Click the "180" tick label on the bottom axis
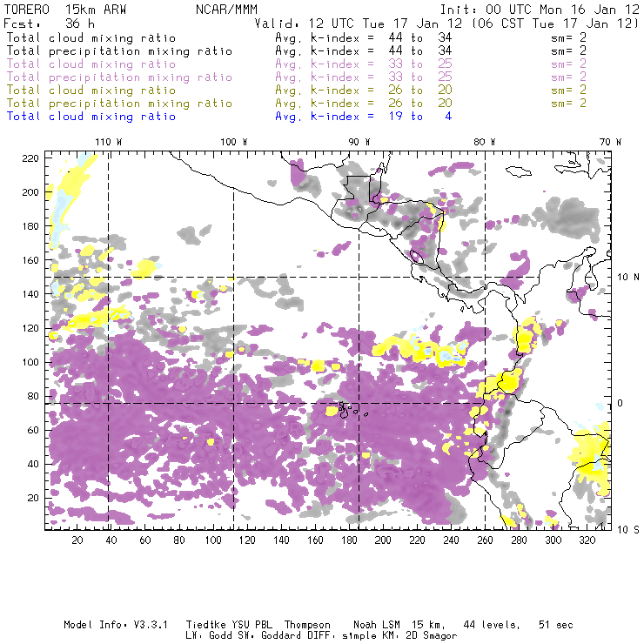The image size is (644, 644). (349, 540)
